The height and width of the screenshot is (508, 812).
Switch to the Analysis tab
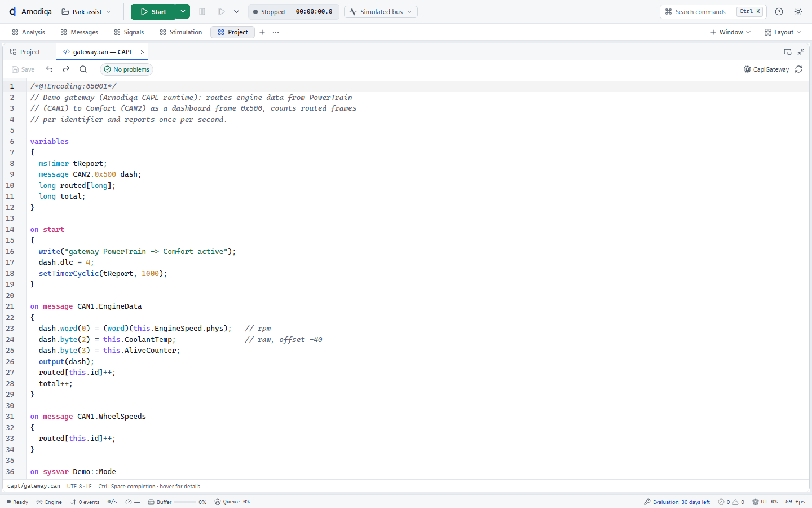pos(28,32)
